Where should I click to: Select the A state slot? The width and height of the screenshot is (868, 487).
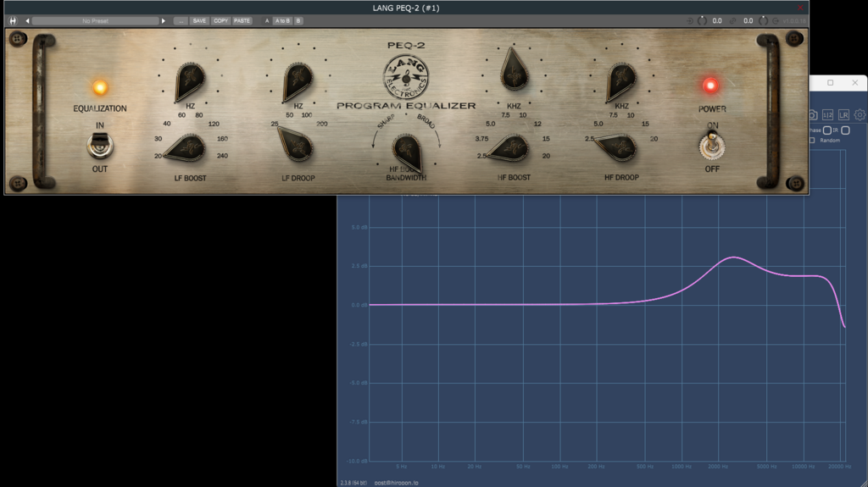[x=267, y=21]
